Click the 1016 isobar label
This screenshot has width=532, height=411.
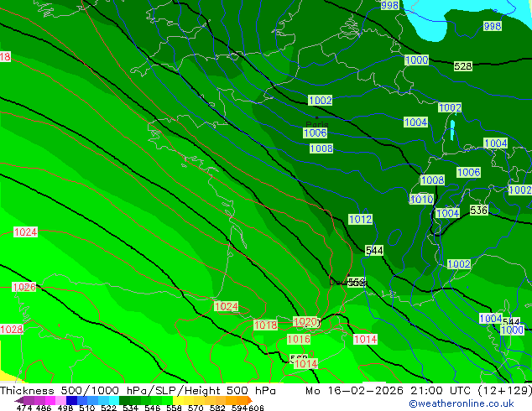(x=299, y=339)
